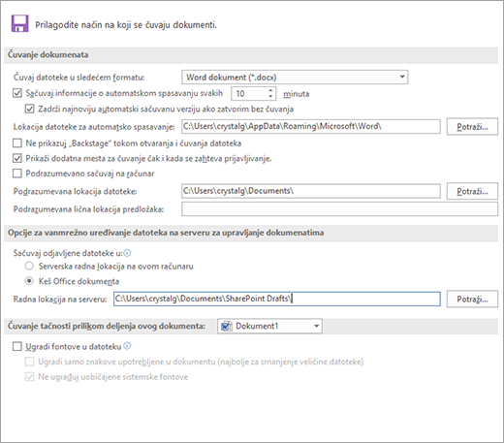Expand the Dokument1 document selector dropdown
This screenshot has width=504, height=443.
tap(269, 326)
